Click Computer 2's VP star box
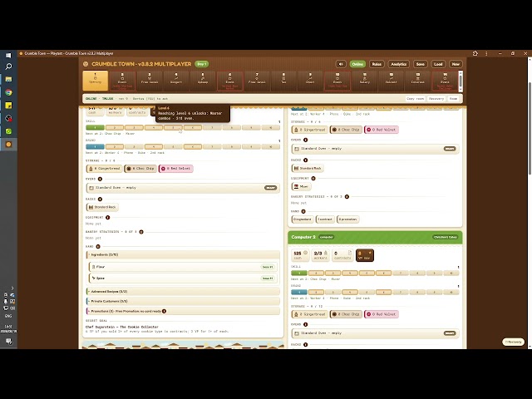 pyautogui.click(x=365, y=255)
